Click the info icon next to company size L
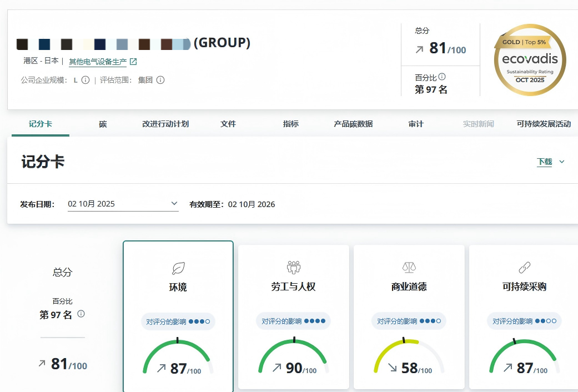Viewport: 578px width, 392px height. [86, 79]
